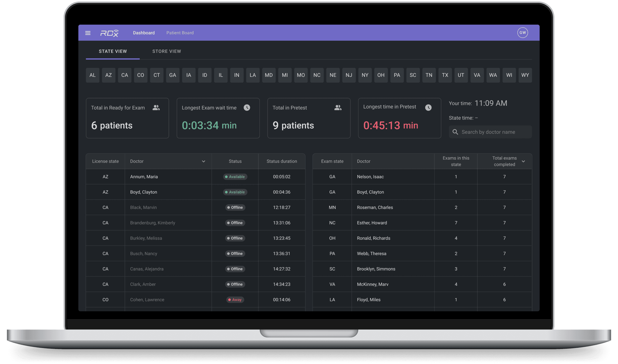Viewport: 618px width, 364px height.
Task: Open the GW user avatar menu
Action: [522, 33]
